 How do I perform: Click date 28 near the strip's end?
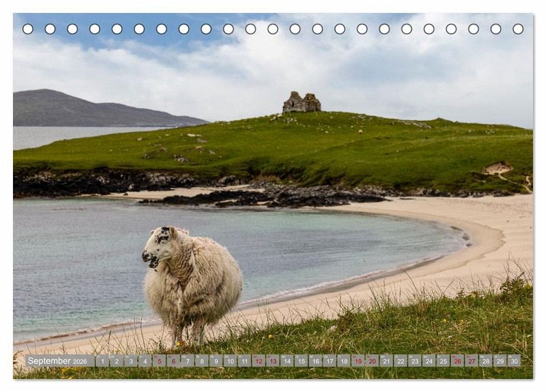[x=485, y=361]
